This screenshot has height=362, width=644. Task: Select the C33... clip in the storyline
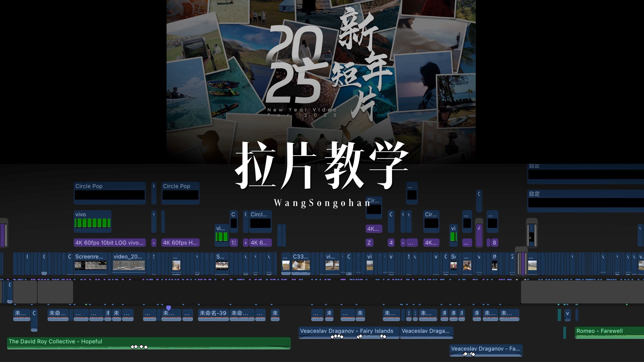click(x=301, y=264)
